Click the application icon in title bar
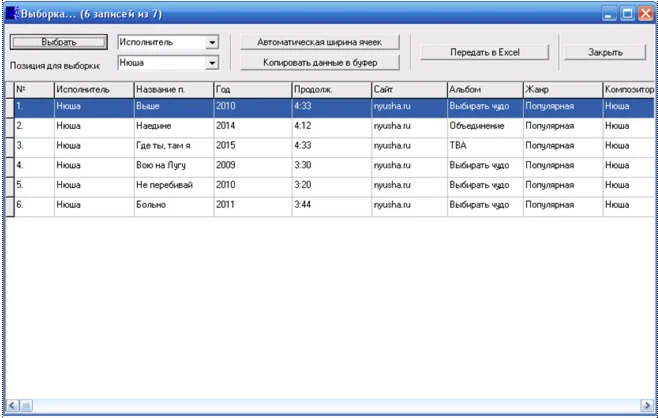Screen dimensions: 658x418 click(x=13, y=15)
